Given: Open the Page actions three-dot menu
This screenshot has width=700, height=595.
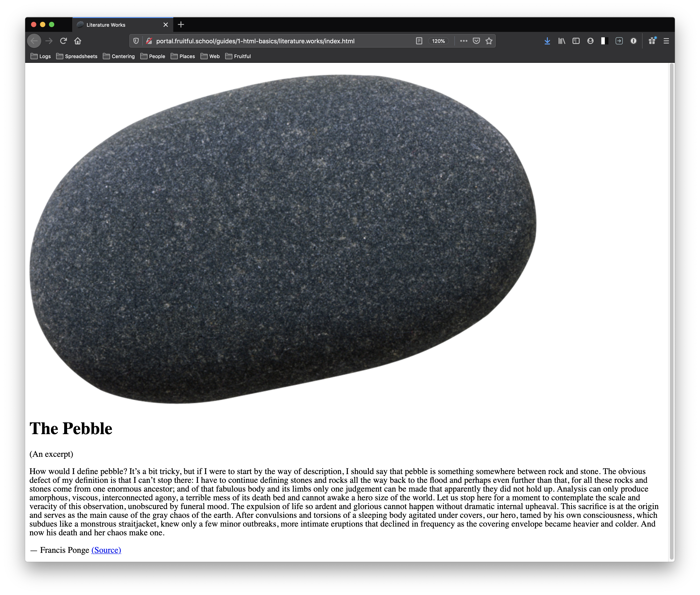Looking at the screenshot, I should [463, 41].
